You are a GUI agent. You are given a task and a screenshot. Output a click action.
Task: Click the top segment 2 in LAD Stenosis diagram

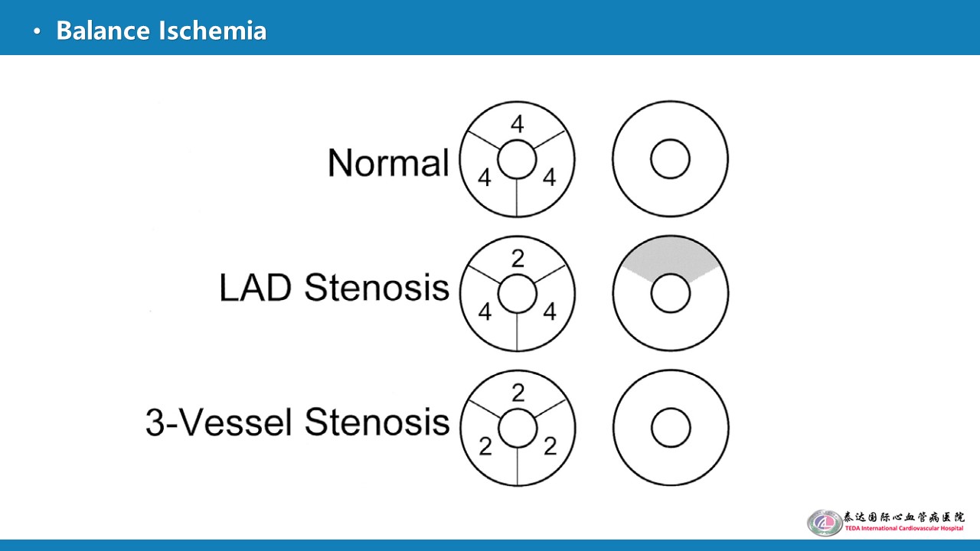click(x=518, y=259)
